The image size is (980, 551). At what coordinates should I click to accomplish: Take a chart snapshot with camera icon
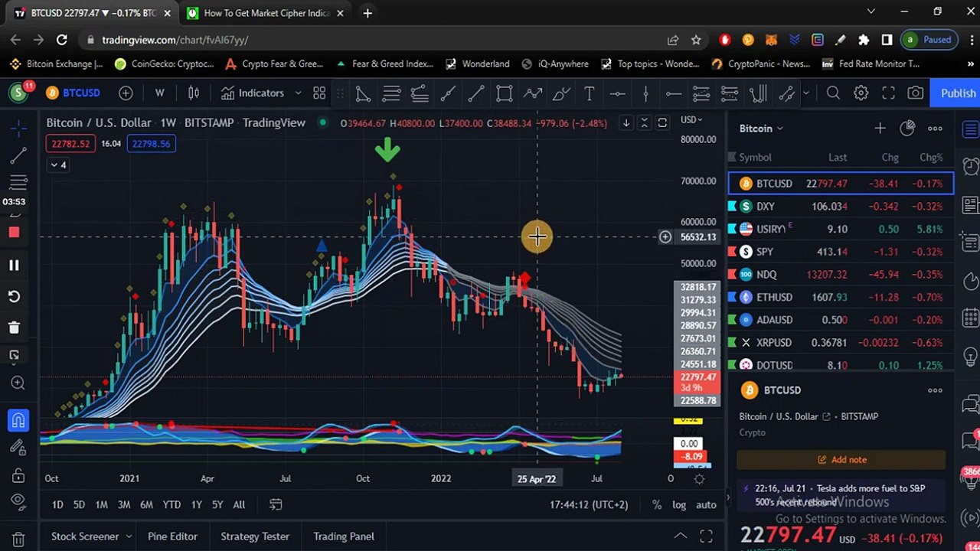tap(916, 93)
